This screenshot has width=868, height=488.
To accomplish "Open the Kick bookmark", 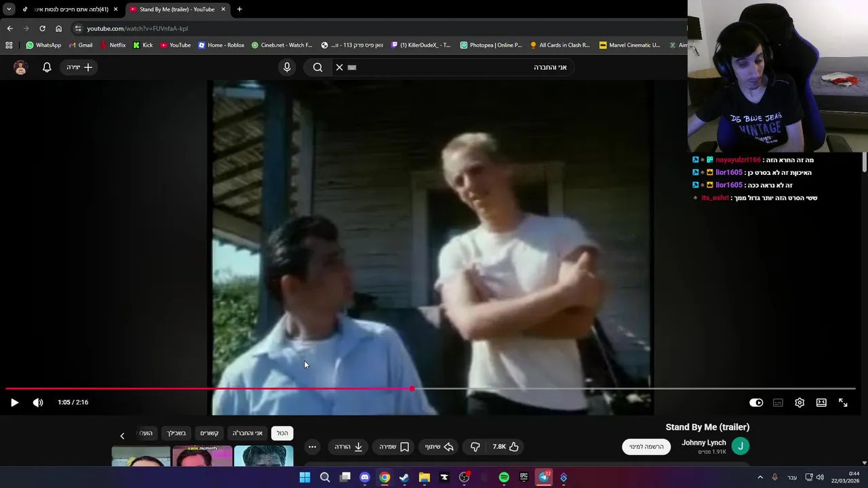I will [x=143, y=45].
